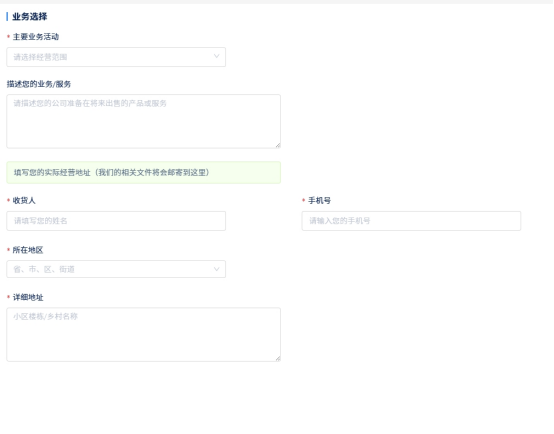Click the blue bar beside 业务选择
Viewport: 554px width, 434px height.
7,17
